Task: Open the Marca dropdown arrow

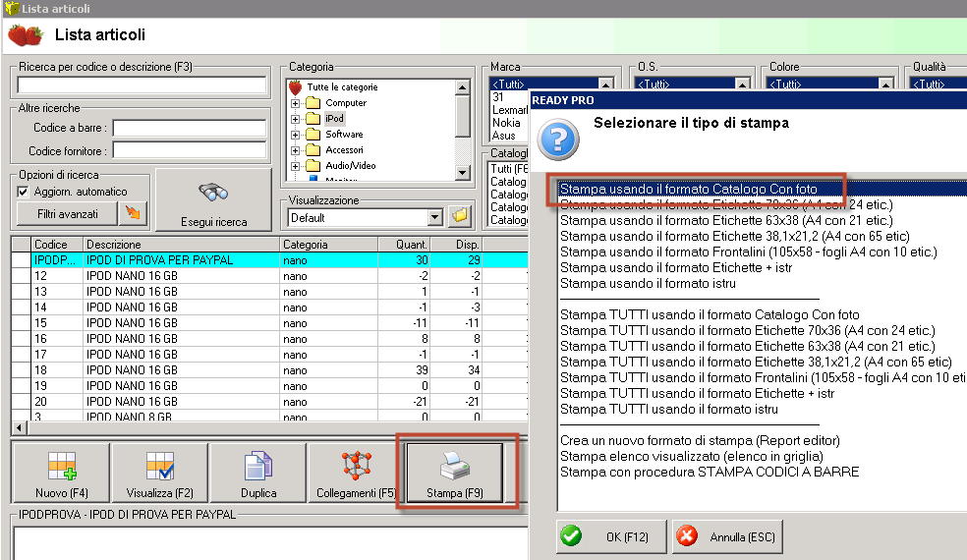Action: coord(606,84)
